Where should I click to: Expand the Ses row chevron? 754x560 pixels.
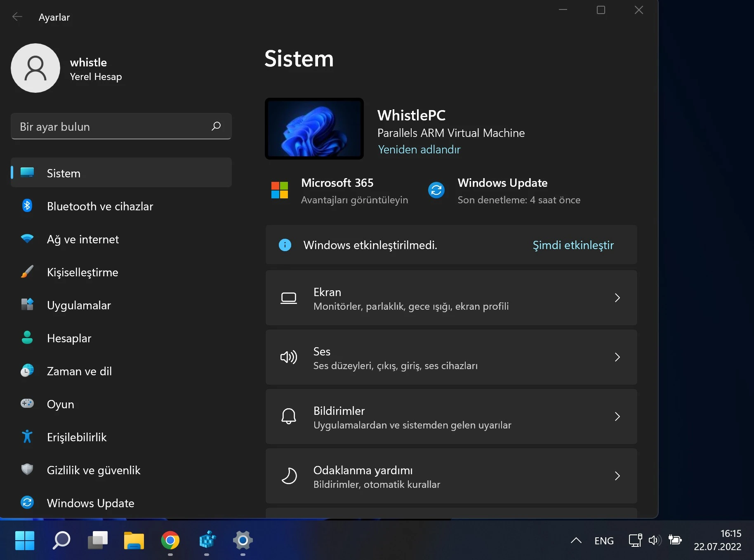617,357
